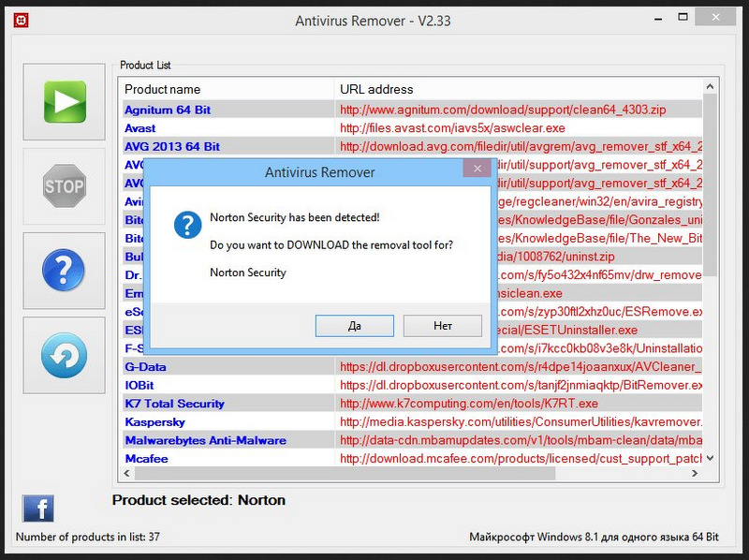
Task: Click the product list scroll down arrow
Action: [710, 458]
